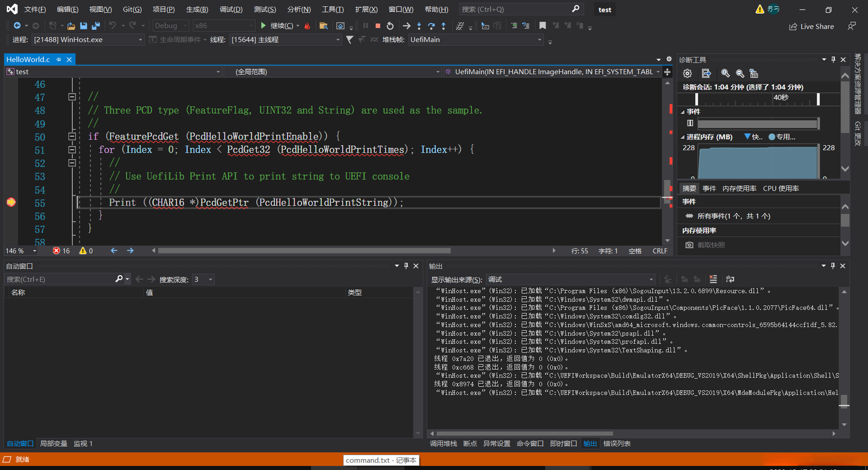Click the Hot Reload flame icon
The width and height of the screenshot is (868, 470).
pos(307,26)
